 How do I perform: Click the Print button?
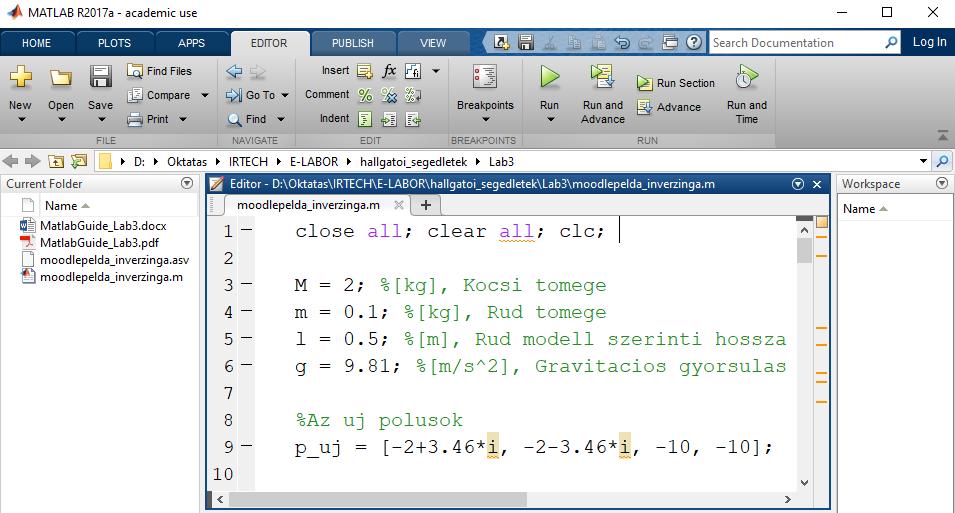point(149,119)
